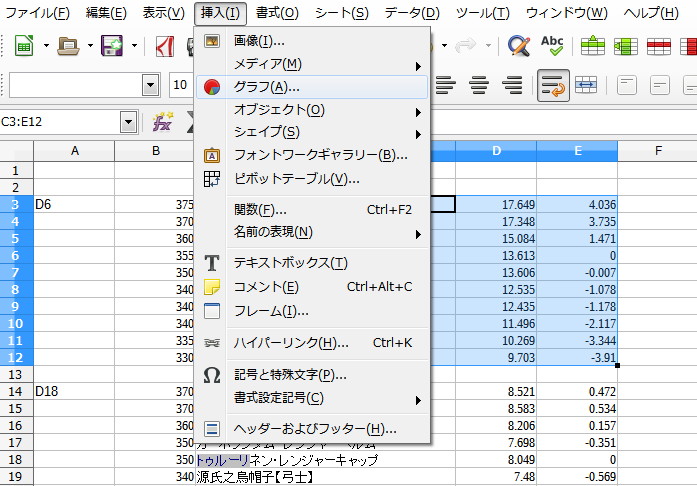The width and height of the screenshot is (697, 486).
Task: Click cell E12 with value -3.91
Action: tap(577, 357)
